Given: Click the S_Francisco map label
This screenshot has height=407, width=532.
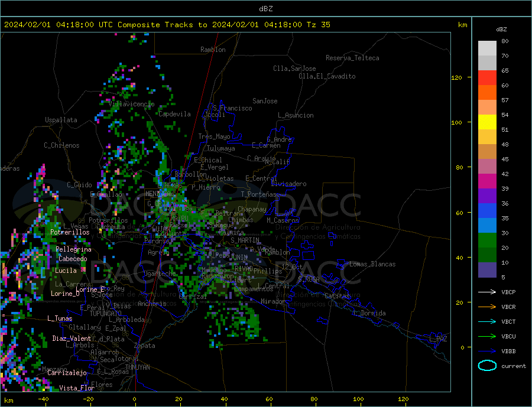Looking at the screenshot, I should (232, 108).
